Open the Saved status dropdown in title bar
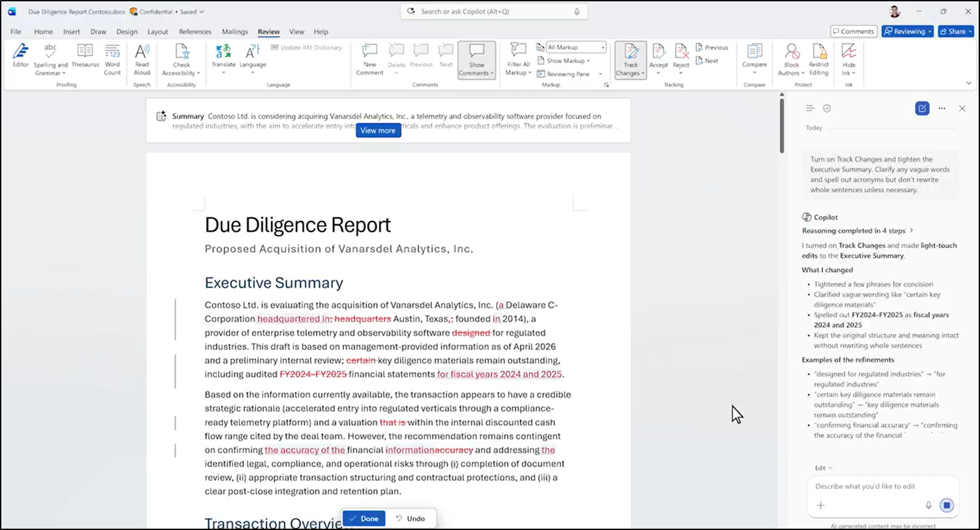The image size is (980, 530). (x=192, y=12)
